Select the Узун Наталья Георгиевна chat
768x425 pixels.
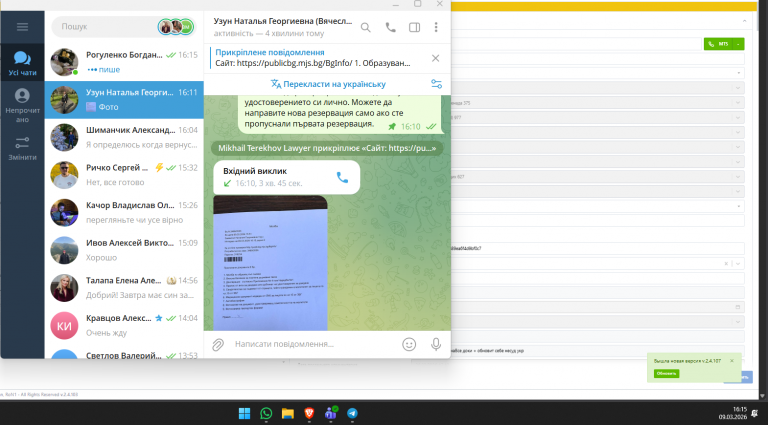[124, 100]
